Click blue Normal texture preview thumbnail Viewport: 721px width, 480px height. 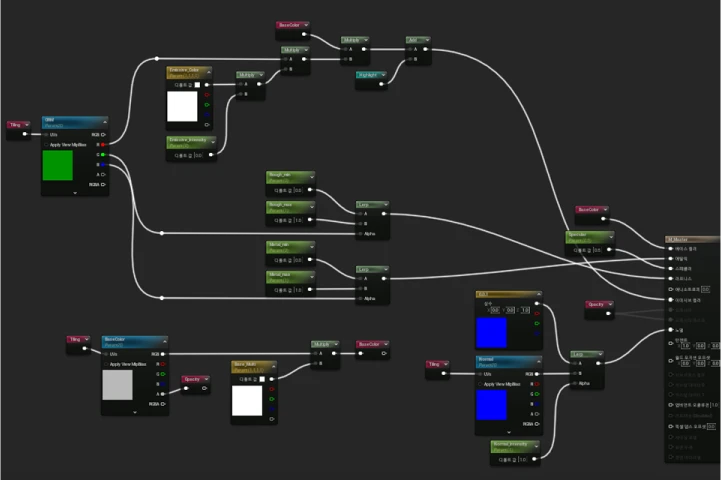[491, 405]
